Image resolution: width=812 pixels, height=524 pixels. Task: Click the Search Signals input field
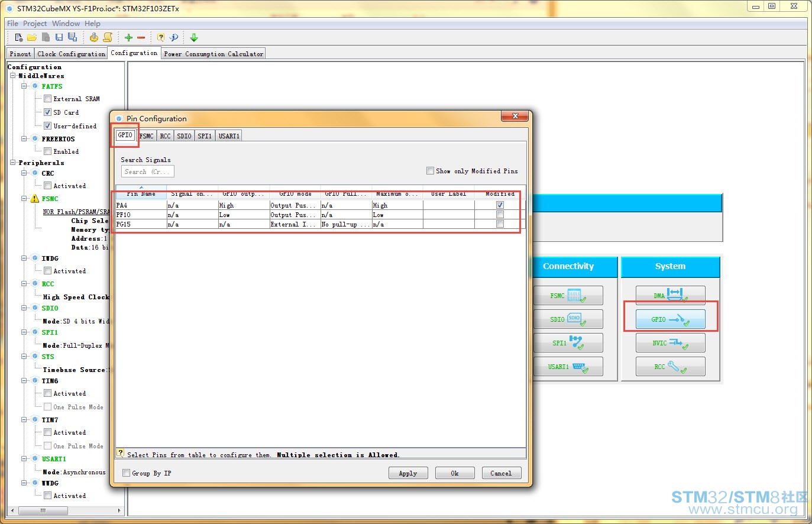click(x=147, y=172)
